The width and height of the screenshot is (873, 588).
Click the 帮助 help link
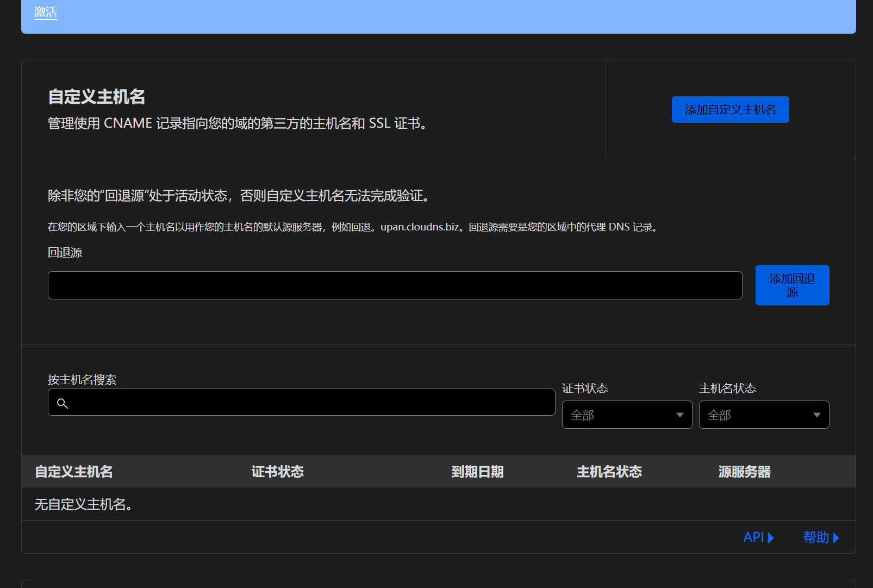pos(816,537)
